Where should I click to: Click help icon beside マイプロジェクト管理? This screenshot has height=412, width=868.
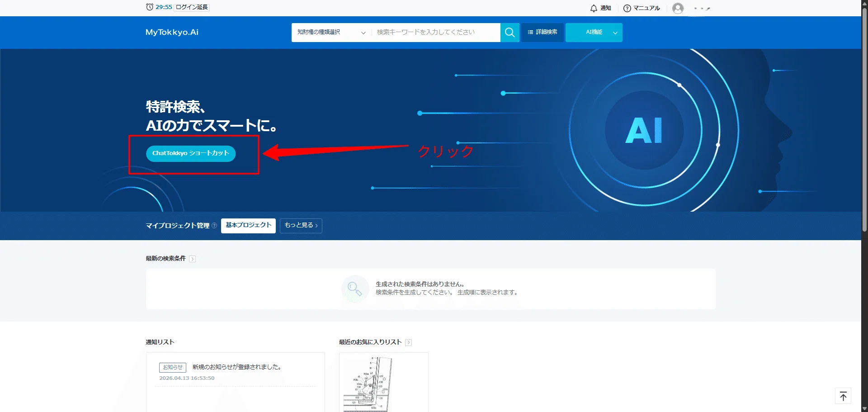point(214,226)
